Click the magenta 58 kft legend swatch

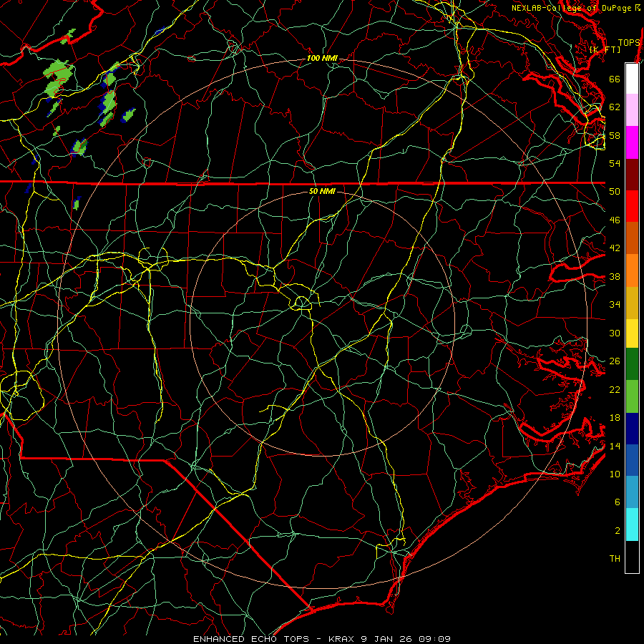click(x=632, y=142)
